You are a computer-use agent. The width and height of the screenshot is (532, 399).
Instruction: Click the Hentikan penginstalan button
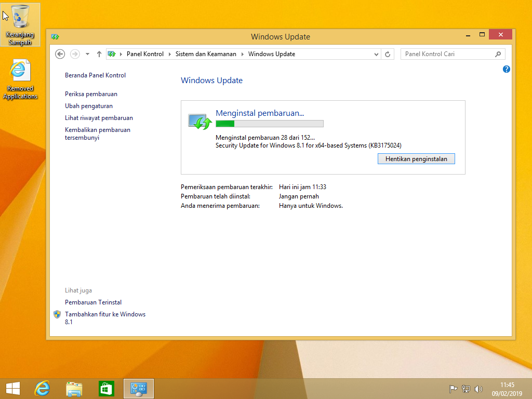pyautogui.click(x=416, y=159)
